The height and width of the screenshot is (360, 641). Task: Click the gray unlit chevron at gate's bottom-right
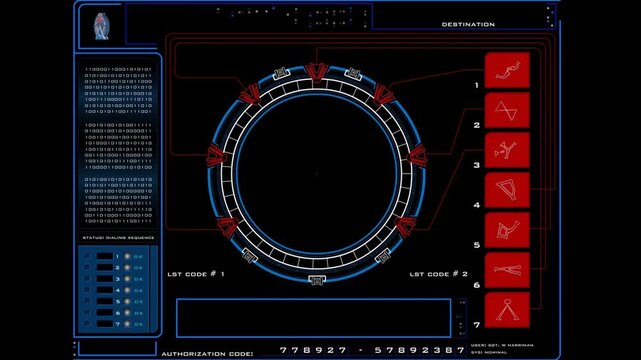coord(383,256)
